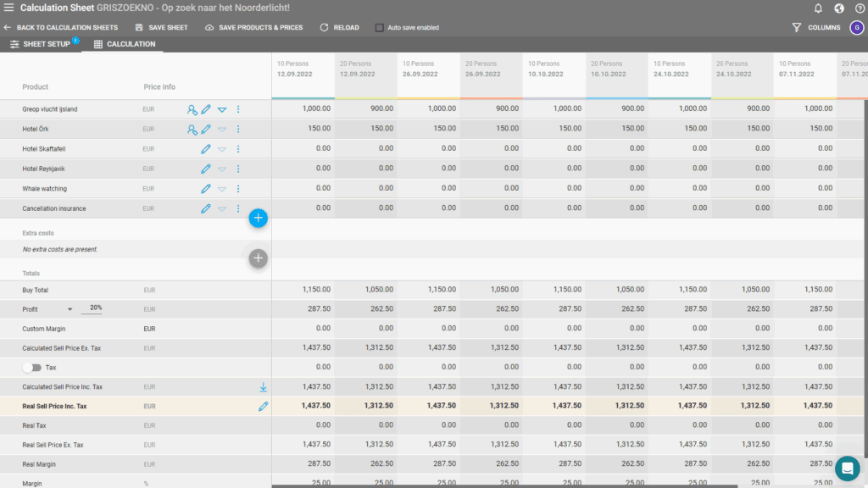
Task: Open notifications bell icon
Action: tap(818, 8)
